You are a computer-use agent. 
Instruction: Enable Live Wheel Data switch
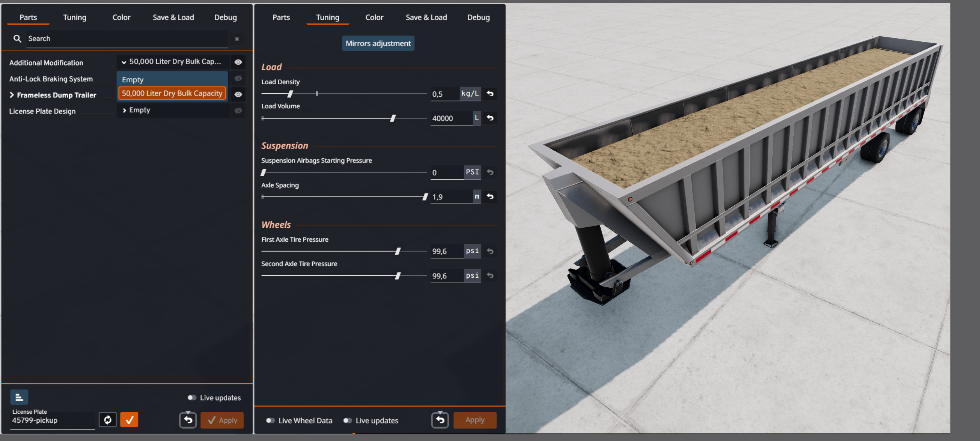pyautogui.click(x=270, y=420)
